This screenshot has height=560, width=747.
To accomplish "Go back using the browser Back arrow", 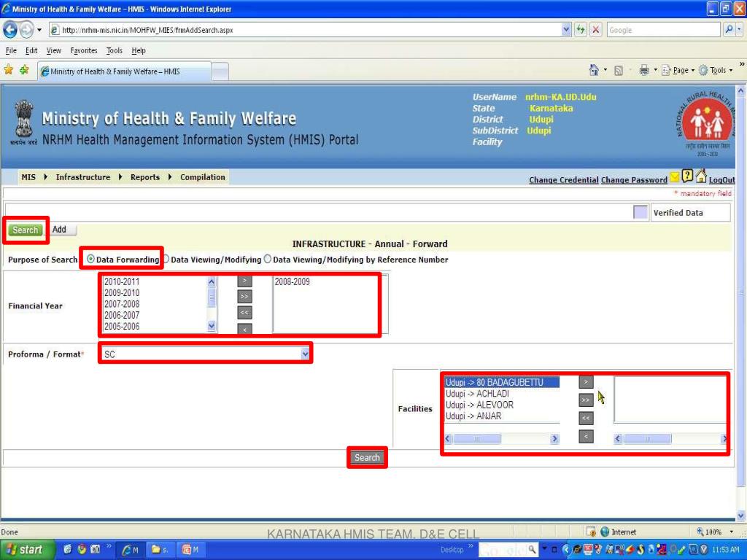I will (x=10, y=30).
